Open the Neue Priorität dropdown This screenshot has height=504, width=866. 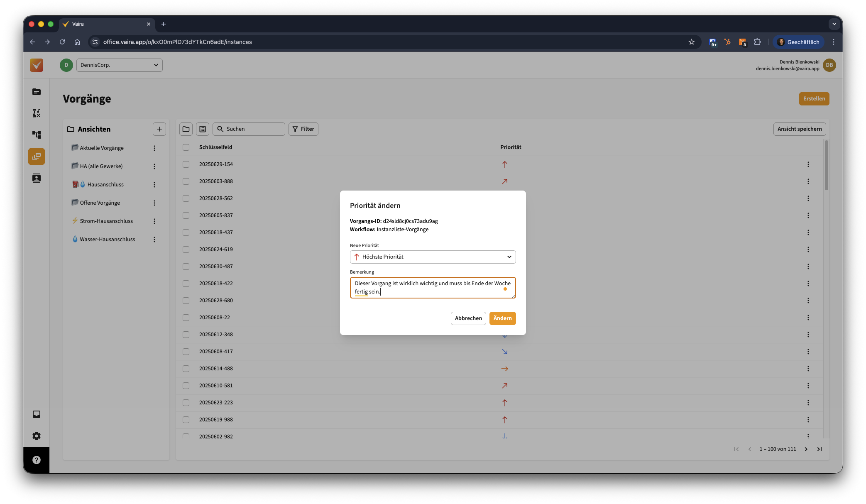point(433,257)
